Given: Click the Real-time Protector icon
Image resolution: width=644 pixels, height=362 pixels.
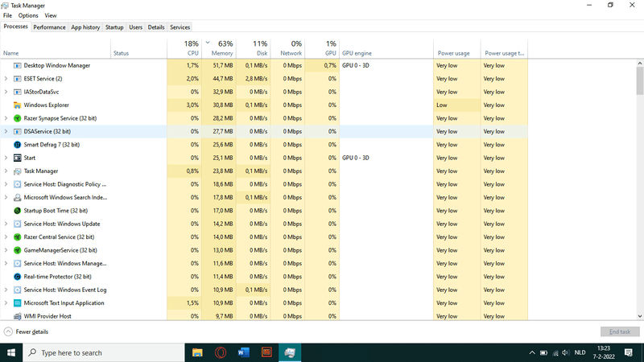Looking at the screenshot, I should pyautogui.click(x=17, y=277).
